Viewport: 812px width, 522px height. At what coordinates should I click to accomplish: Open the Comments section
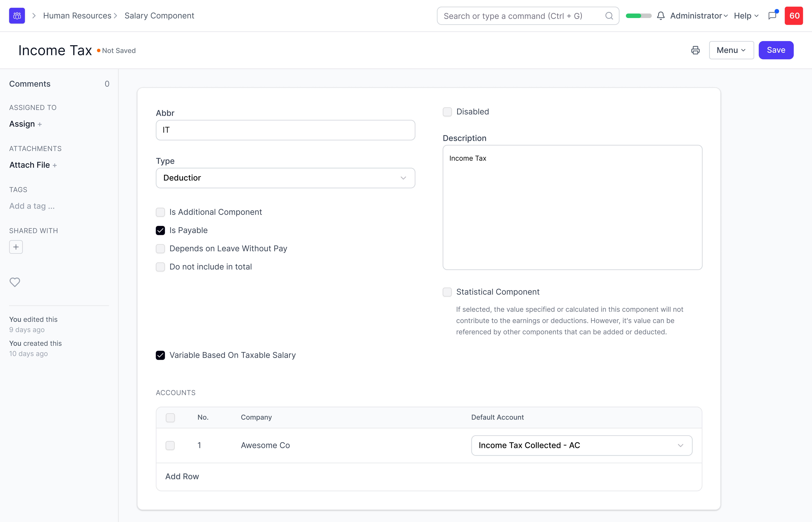pyautogui.click(x=30, y=84)
